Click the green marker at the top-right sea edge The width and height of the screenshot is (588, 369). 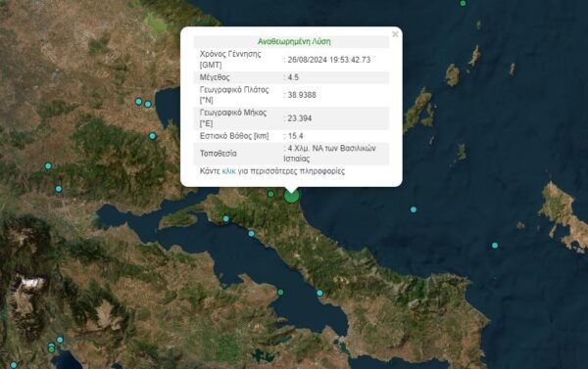pos(463,3)
